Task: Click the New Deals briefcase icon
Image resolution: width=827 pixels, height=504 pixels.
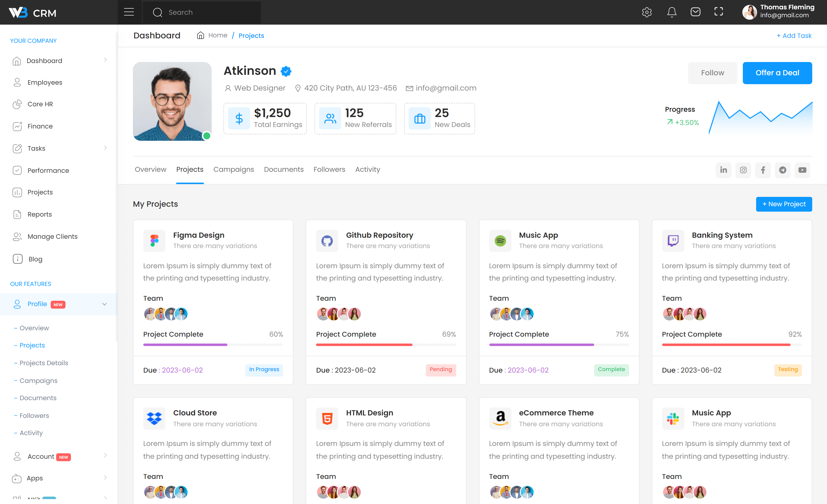Action: tap(420, 118)
